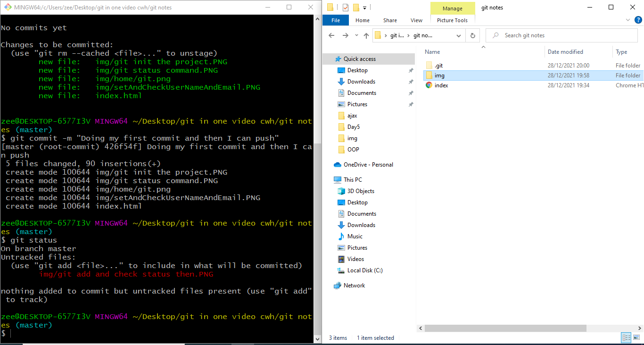Select OneDrive - Personal in the navigation pane
Image resolution: width=644 pixels, height=345 pixels.
[368, 165]
